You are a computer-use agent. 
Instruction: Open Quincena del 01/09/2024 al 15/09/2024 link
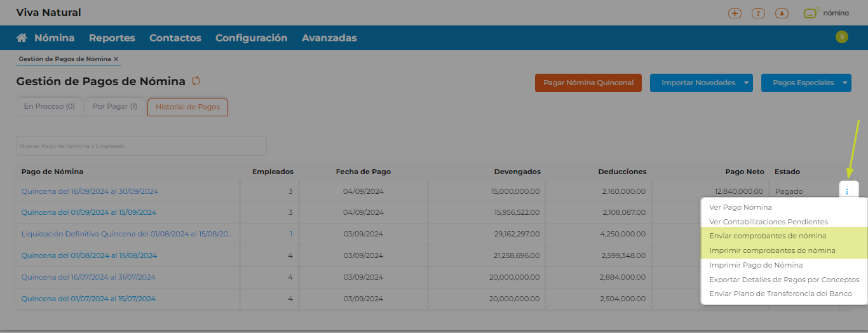89,212
